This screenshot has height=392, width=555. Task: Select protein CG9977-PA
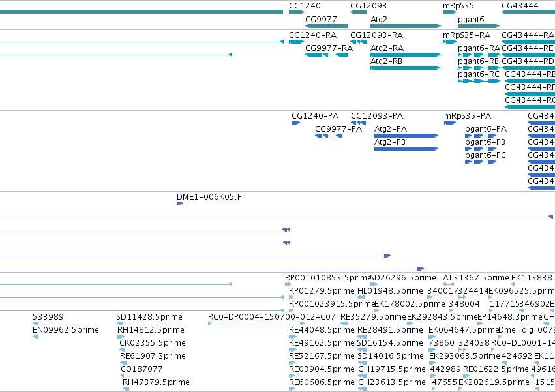(328, 136)
